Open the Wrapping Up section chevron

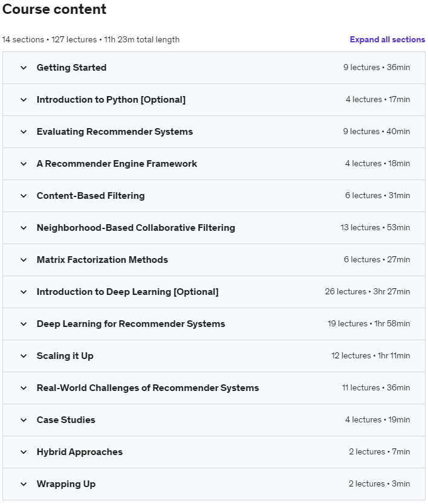(x=24, y=484)
